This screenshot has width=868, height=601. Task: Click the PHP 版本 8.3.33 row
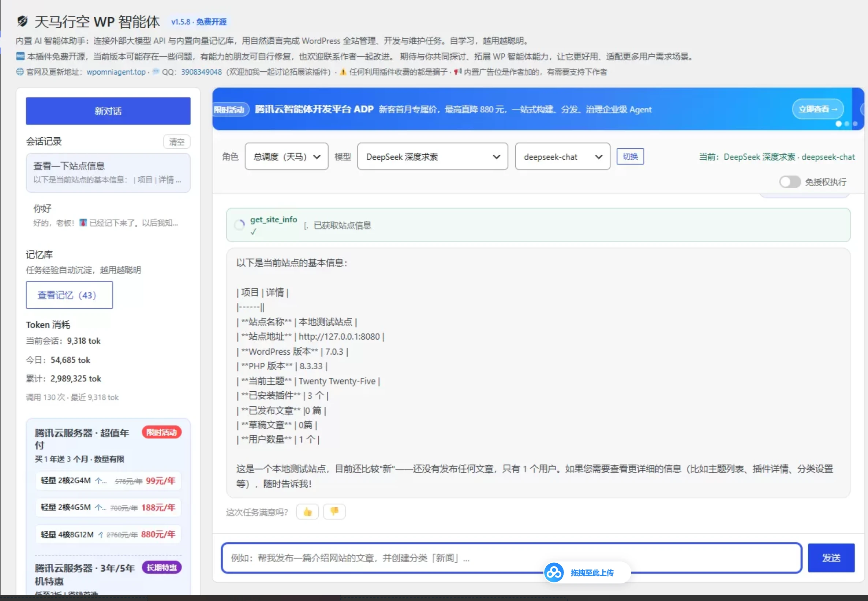tap(282, 366)
